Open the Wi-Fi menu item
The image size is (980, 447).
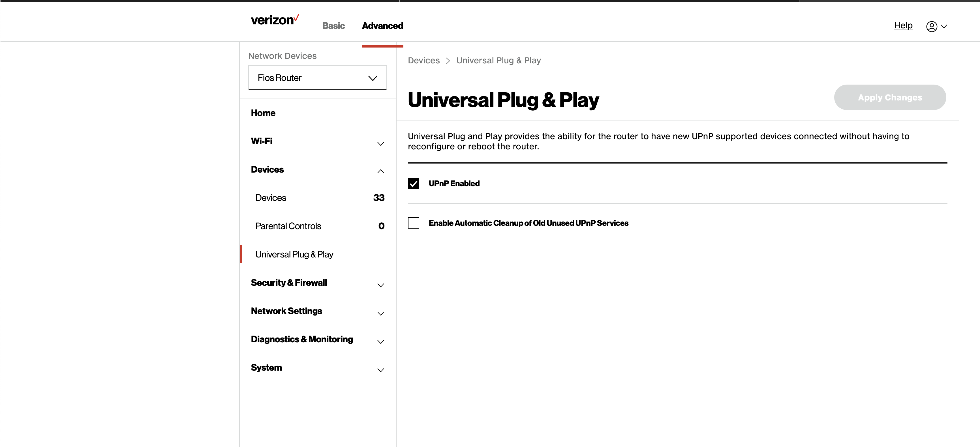point(261,141)
